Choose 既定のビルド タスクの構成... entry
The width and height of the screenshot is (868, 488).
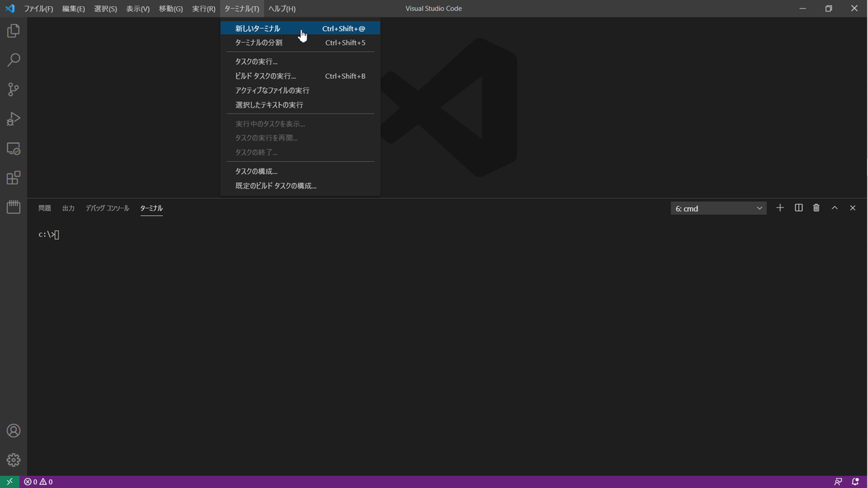tap(300, 186)
